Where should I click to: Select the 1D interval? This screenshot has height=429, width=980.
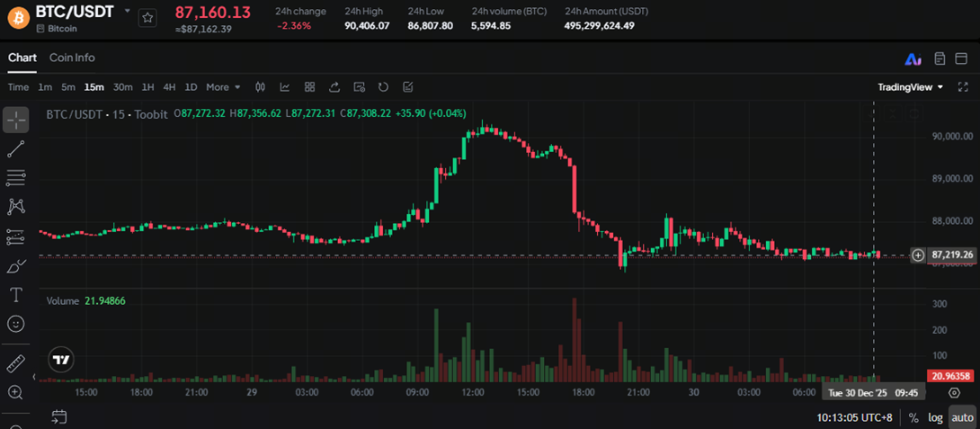(x=191, y=87)
